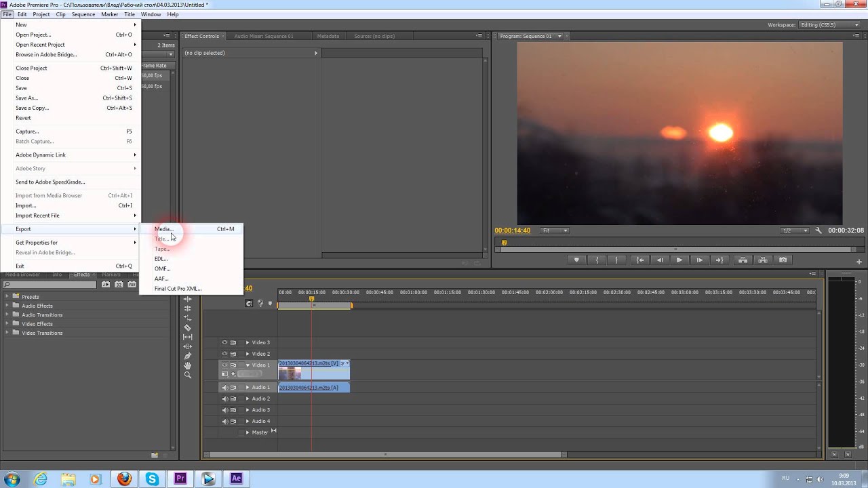Select the Rolling Edit tool
Viewport: 868px width, 488px height.
188,308
